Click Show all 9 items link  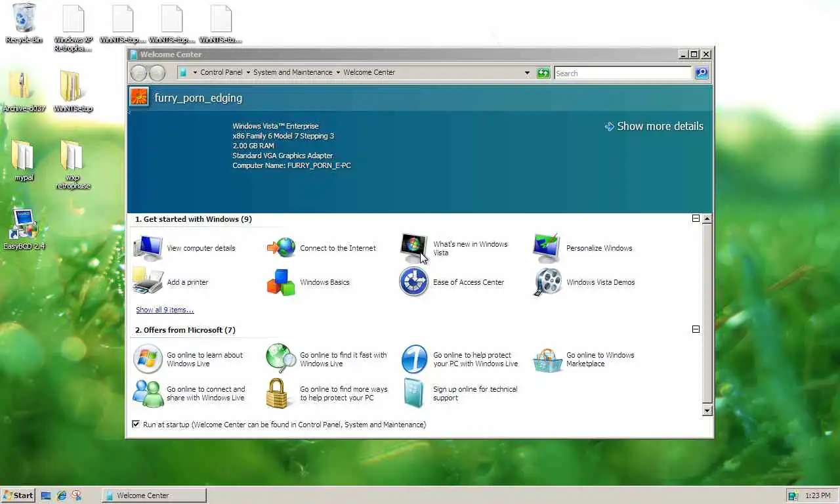point(165,310)
